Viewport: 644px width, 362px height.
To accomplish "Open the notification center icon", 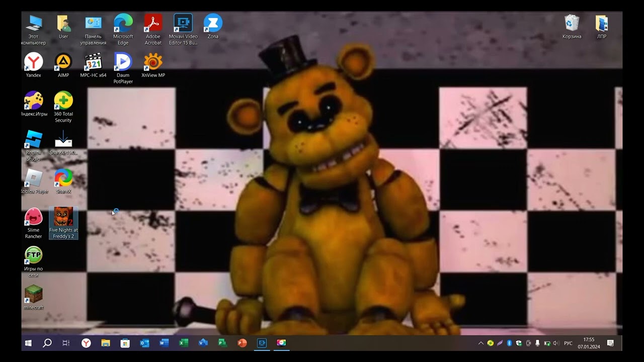I will coord(610,343).
